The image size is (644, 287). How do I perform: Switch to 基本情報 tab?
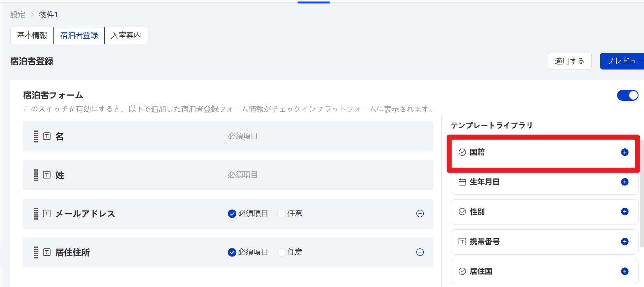pos(32,36)
